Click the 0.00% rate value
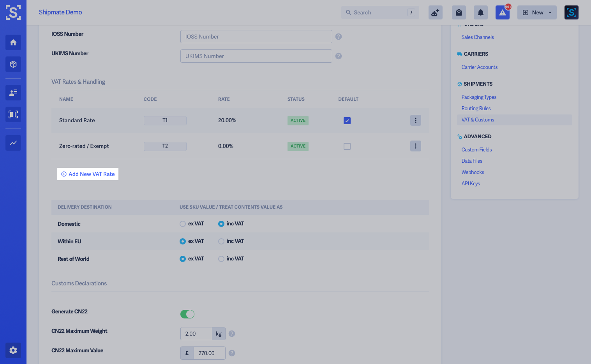 point(226,146)
